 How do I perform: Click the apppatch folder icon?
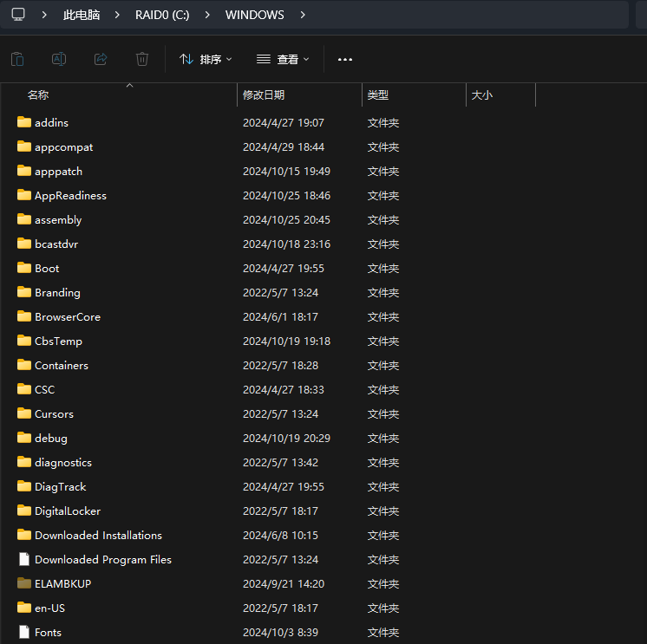click(x=24, y=171)
